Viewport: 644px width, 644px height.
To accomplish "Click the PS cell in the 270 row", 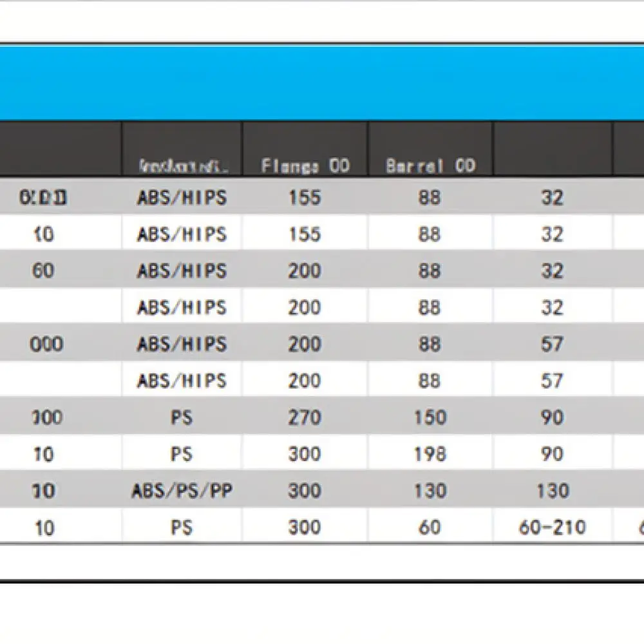I will [182, 417].
